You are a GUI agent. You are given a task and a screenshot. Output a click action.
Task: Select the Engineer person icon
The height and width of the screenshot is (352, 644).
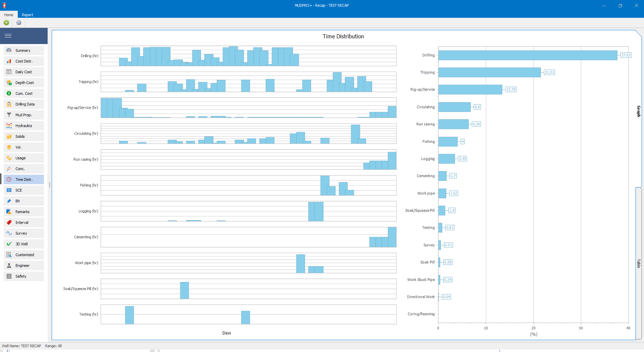tap(9, 266)
